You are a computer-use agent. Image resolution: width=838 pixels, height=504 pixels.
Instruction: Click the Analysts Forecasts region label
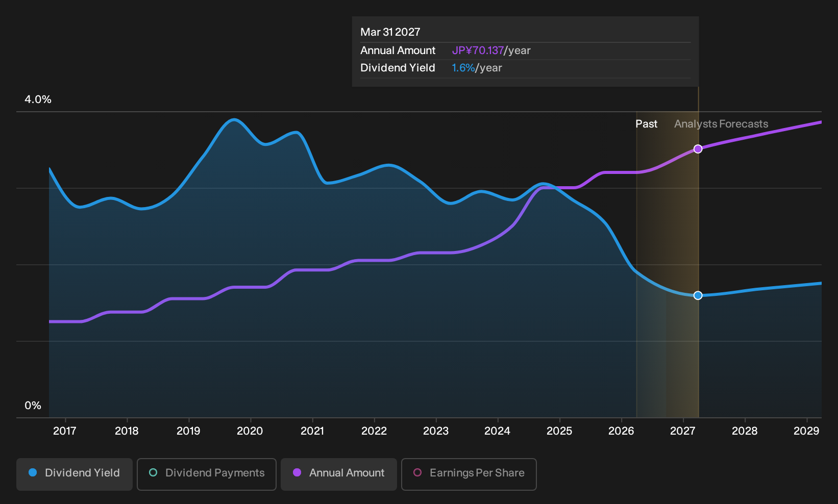tap(721, 124)
